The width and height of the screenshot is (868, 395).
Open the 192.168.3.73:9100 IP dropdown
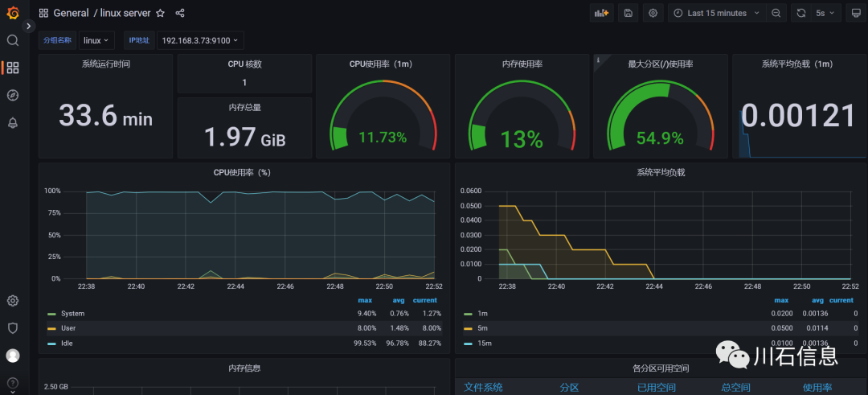(200, 40)
